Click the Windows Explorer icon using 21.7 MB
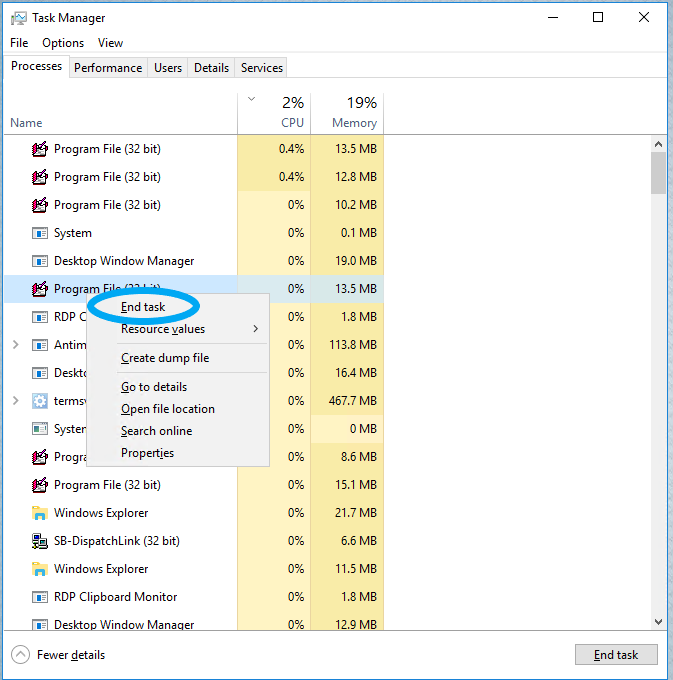673x680 pixels. (x=40, y=513)
